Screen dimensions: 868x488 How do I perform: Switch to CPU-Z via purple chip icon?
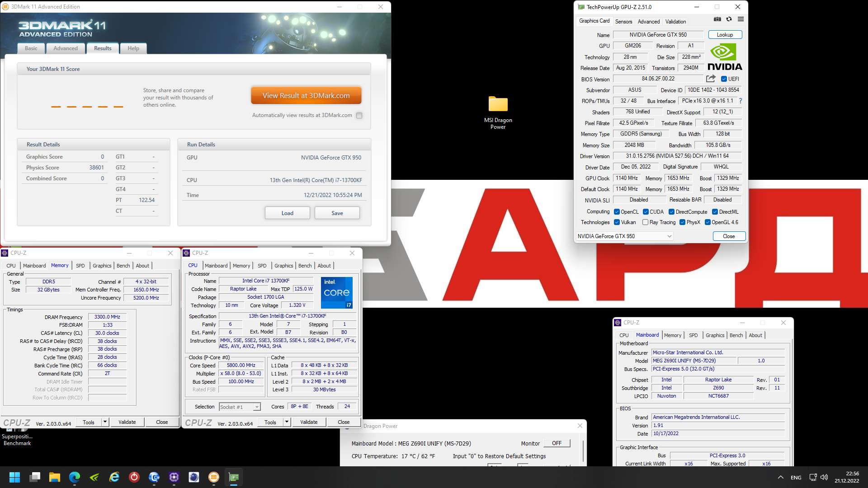tap(174, 477)
